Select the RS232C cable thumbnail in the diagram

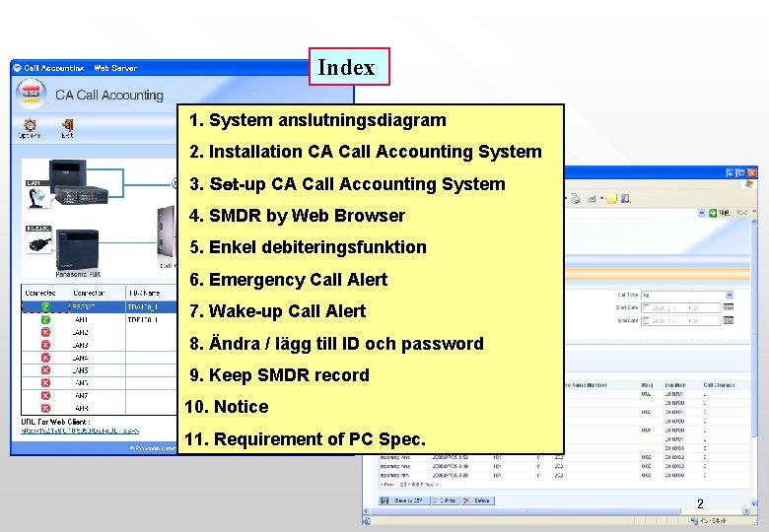click(x=38, y=240)
